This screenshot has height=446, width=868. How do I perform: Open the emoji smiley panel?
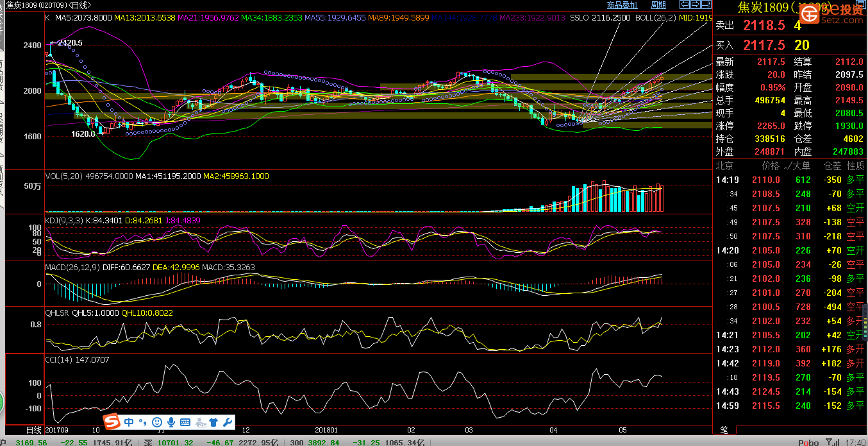[157, 422]
